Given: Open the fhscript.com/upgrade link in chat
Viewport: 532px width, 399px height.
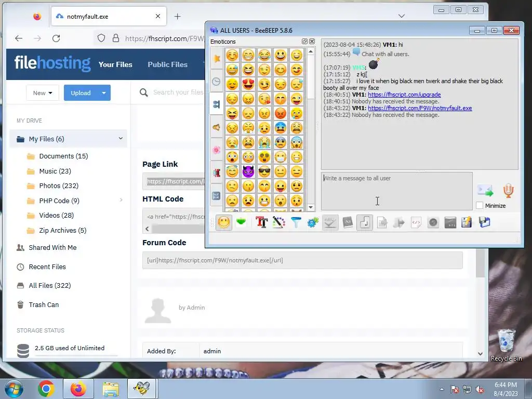Looking at the screenshot, I should (x=404, y=95).
